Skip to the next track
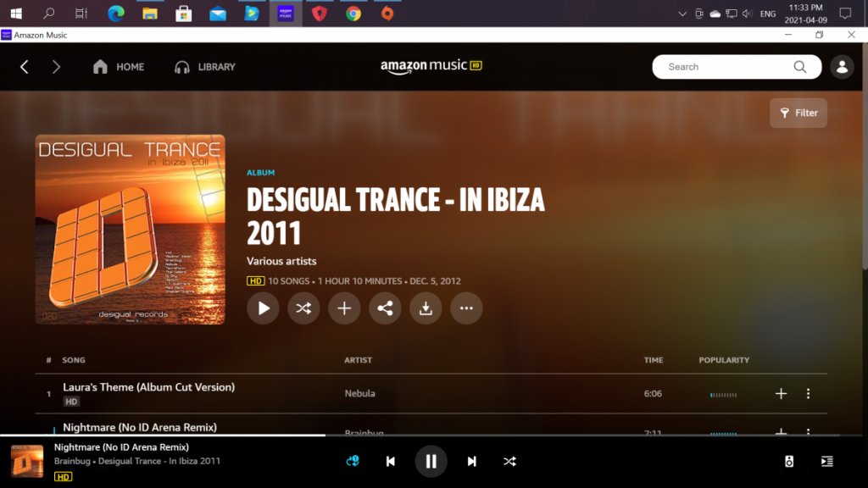This screenshot has height=488, width=868. (x=471, y=461)
